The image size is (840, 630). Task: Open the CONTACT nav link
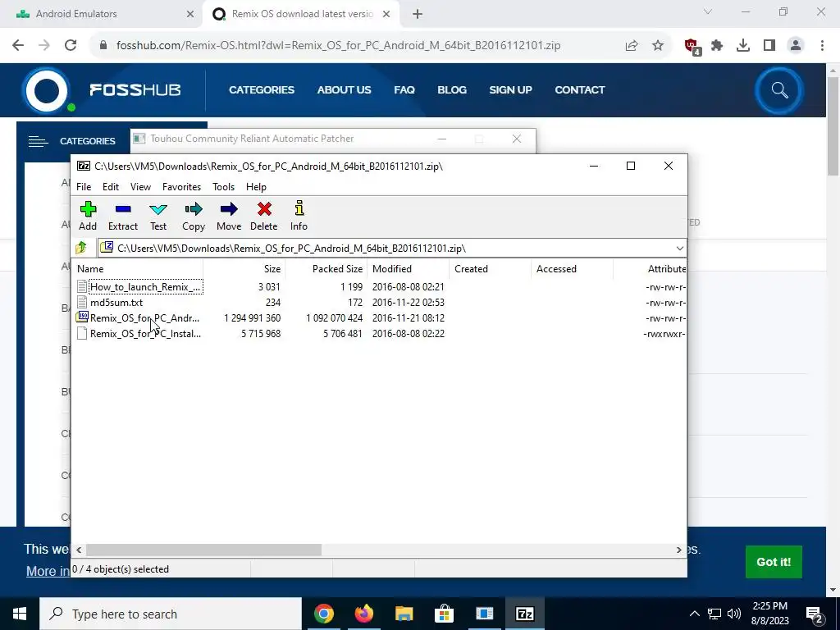580,90
